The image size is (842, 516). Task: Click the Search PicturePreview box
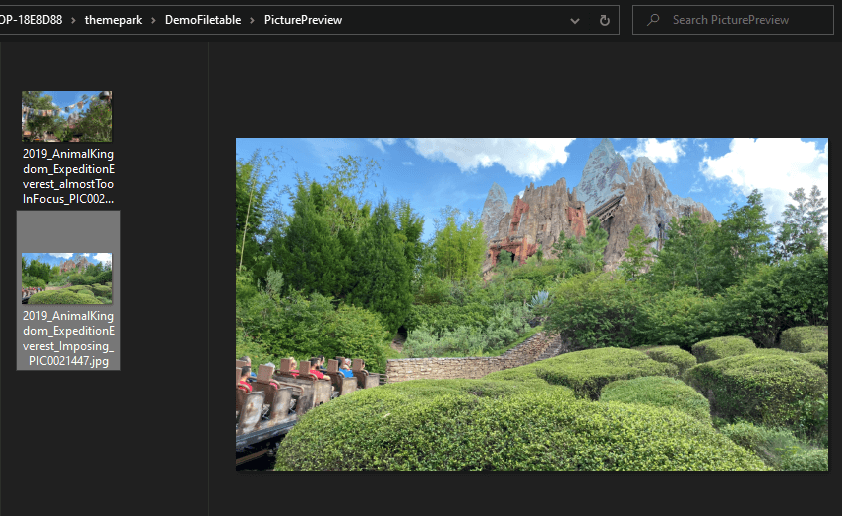click(x=732, y=20)
